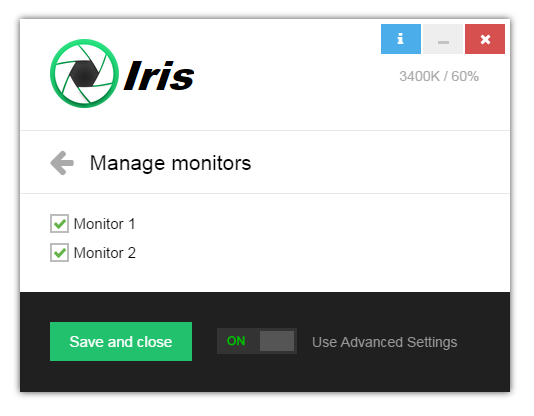Click the white "i" glyph in the info button

[x=400, y=38]
